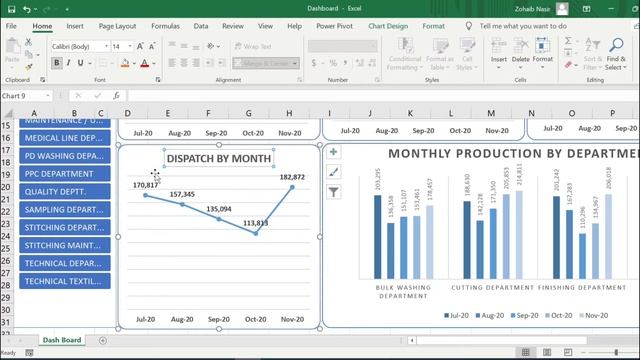
Task: Click the 182,872 data label
Action: [292, 177]
